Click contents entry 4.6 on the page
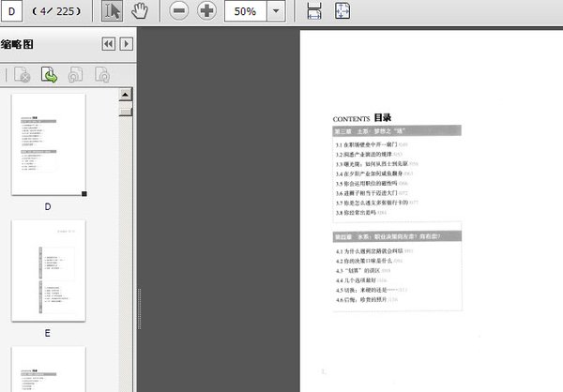 367,299
